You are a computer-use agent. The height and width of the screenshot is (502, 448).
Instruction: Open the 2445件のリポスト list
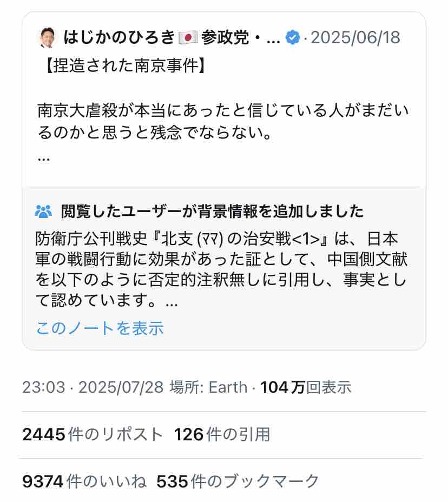(x=93, y=434)
